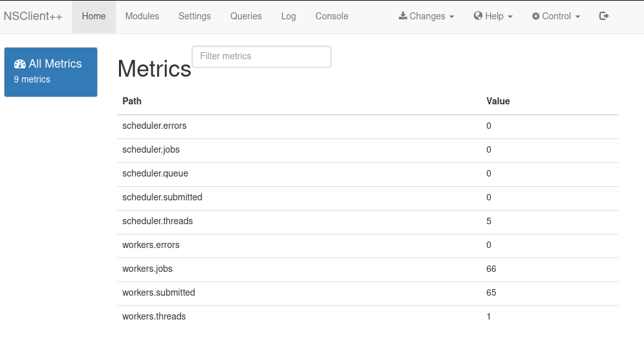
Task: Click the workers.jobs metric row
Action: (367, 270)
